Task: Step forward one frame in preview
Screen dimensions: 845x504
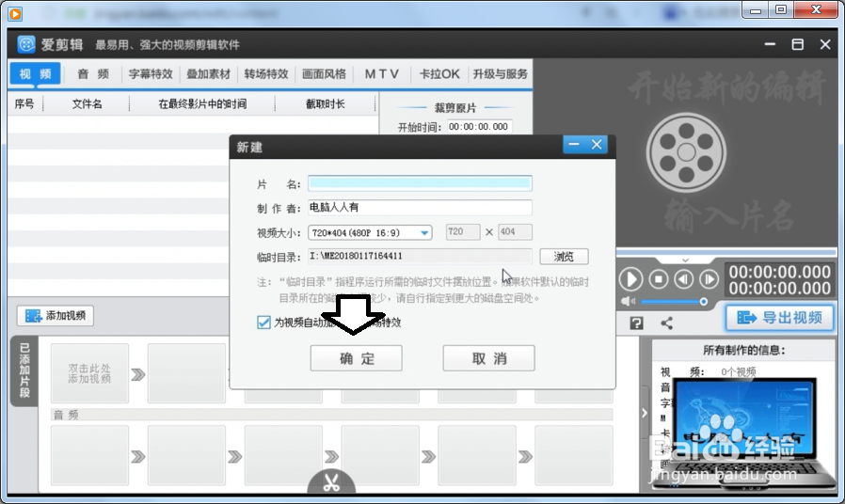Action: coord(709,279)
